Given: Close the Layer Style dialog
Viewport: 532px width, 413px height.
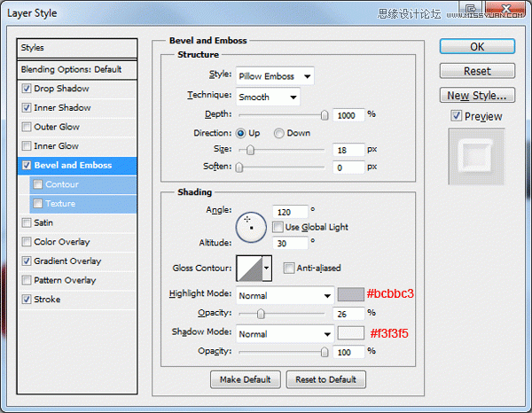Looking at the screenshot, I should coord(506,10).
